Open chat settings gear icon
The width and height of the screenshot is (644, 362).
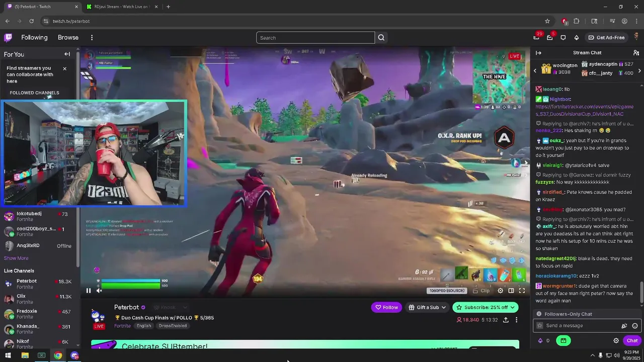click(x=616, y=340)
